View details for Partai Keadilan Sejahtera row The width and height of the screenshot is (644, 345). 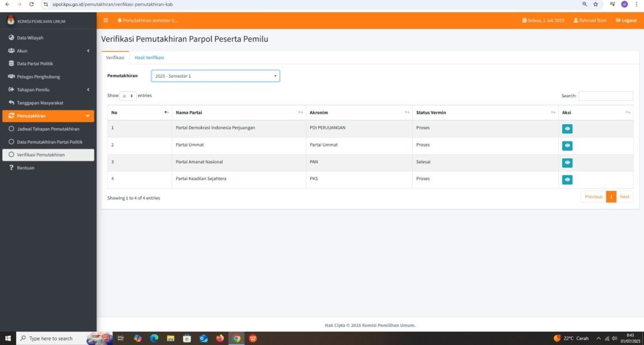pyautogui.click(x=567, y=180)
